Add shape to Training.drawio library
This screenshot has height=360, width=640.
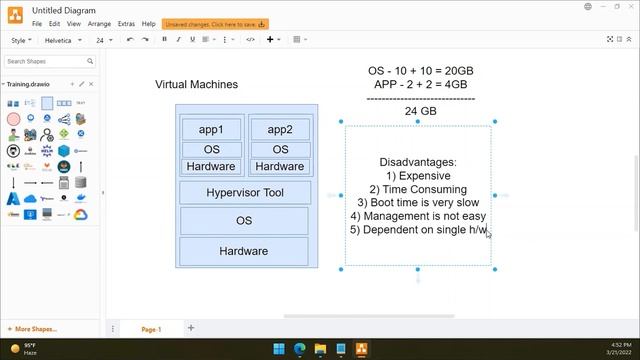tap(72, 84)
